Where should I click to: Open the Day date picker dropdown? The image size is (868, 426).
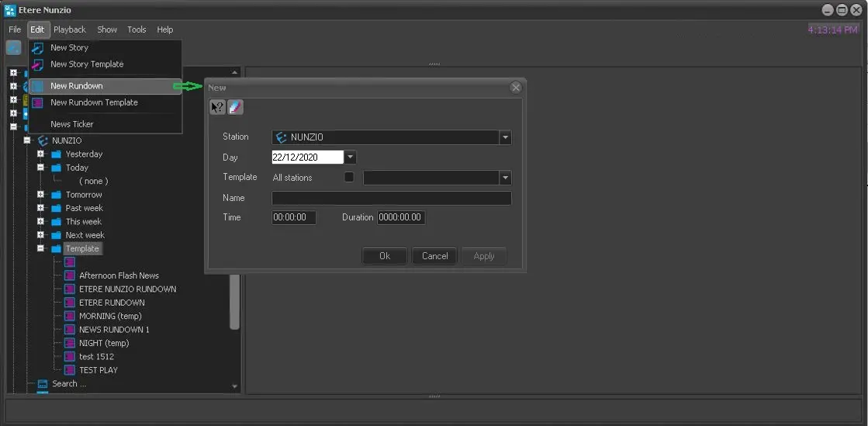[350, 158]
